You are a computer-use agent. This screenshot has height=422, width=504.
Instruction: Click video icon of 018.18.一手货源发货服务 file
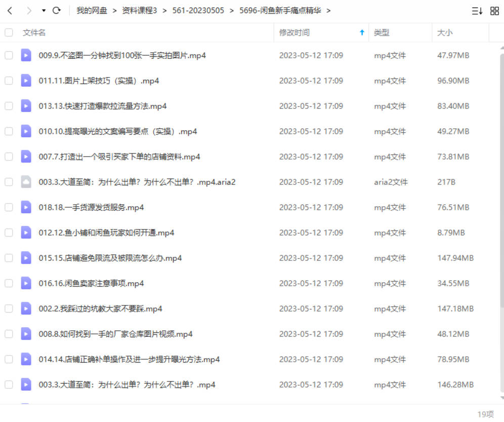tap(26, 207)
